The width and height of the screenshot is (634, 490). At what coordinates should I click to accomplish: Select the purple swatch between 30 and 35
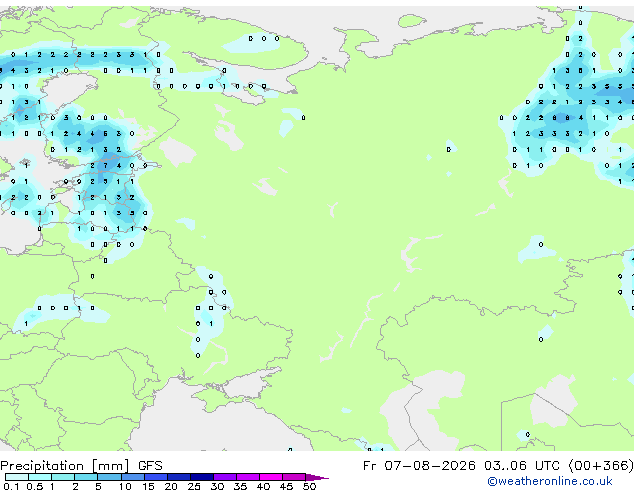coord(225,477)
